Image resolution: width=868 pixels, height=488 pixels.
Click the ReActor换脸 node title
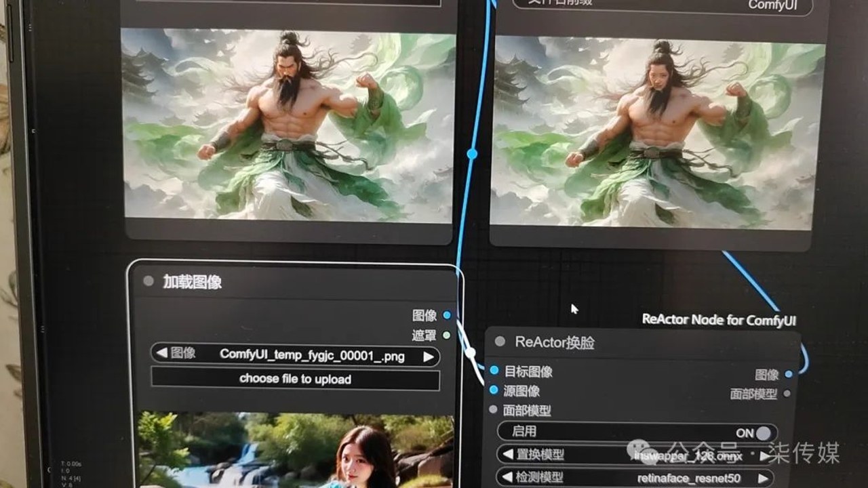coord(555,342)
